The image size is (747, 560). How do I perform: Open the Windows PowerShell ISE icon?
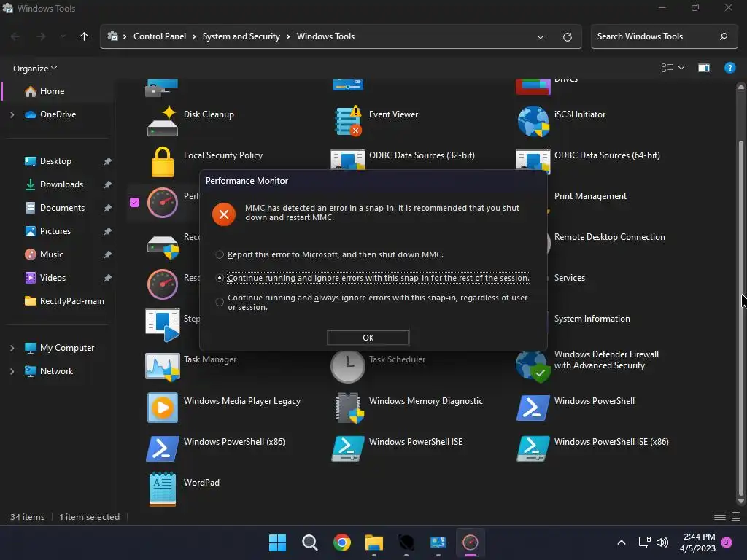(x=348, y=448)
